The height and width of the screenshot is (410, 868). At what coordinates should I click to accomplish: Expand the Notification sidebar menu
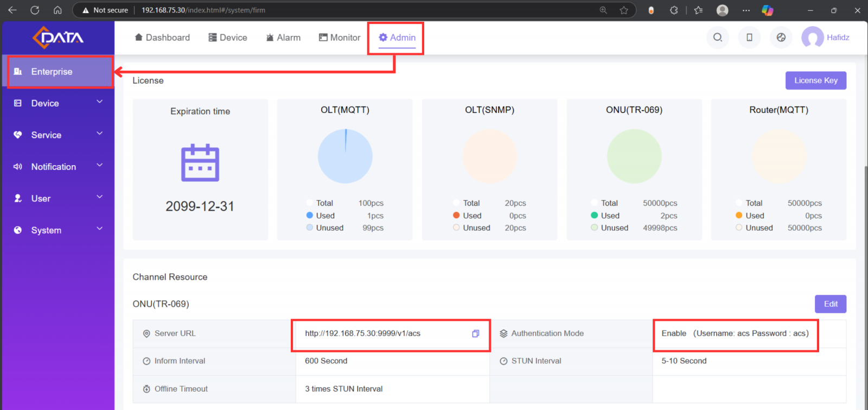(x=58, y=167)
